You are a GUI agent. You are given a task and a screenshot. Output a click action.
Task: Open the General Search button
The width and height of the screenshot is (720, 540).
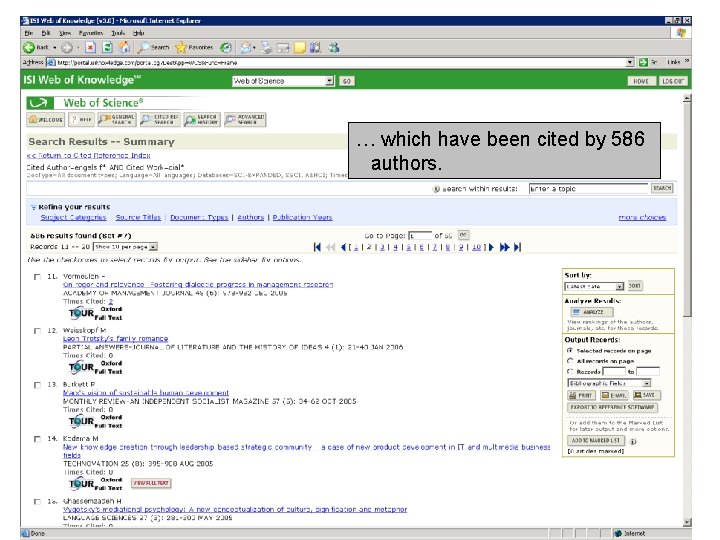(117, 119)
